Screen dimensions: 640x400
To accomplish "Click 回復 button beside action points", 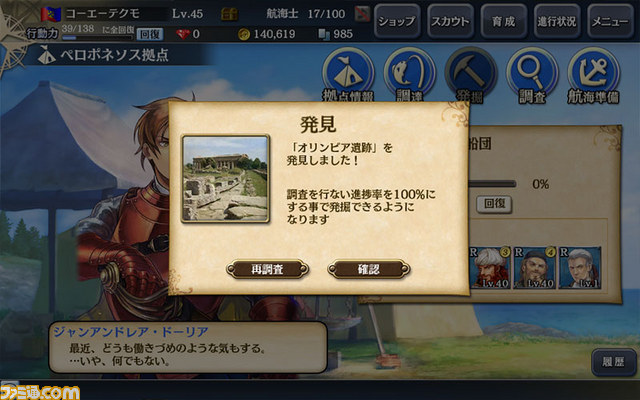I will [150, 34].
